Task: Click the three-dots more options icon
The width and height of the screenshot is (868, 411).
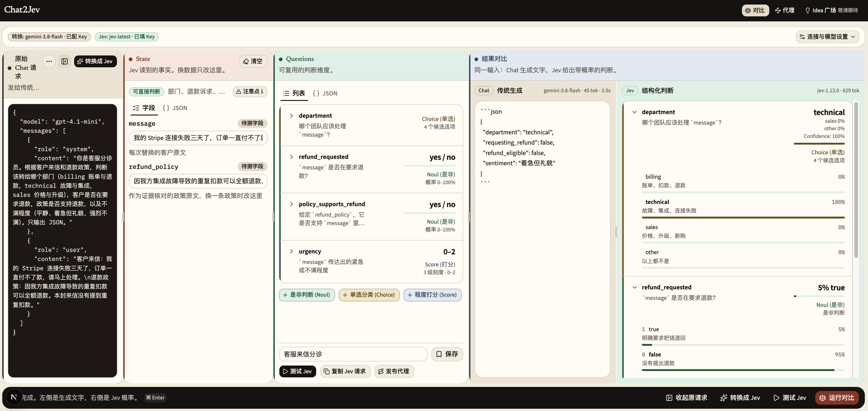Action: [x=49, y=61]
